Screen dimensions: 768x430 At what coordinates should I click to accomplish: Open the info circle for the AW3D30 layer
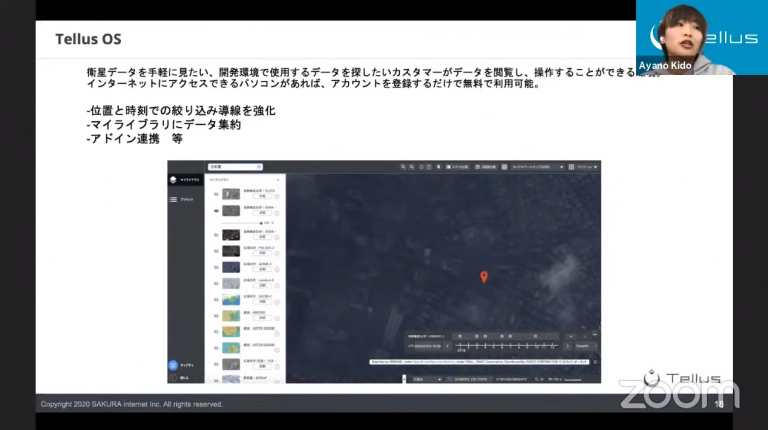point(277,318)
